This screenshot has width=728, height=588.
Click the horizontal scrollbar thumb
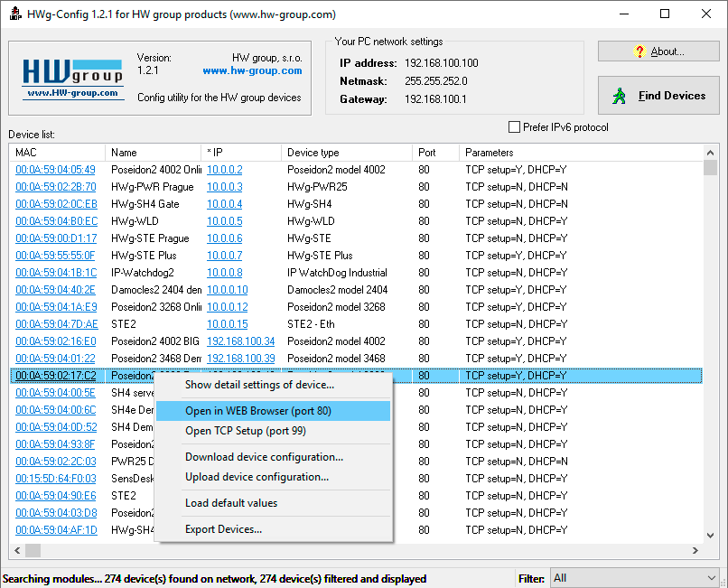pyautogui.click(x=33, y=550)
